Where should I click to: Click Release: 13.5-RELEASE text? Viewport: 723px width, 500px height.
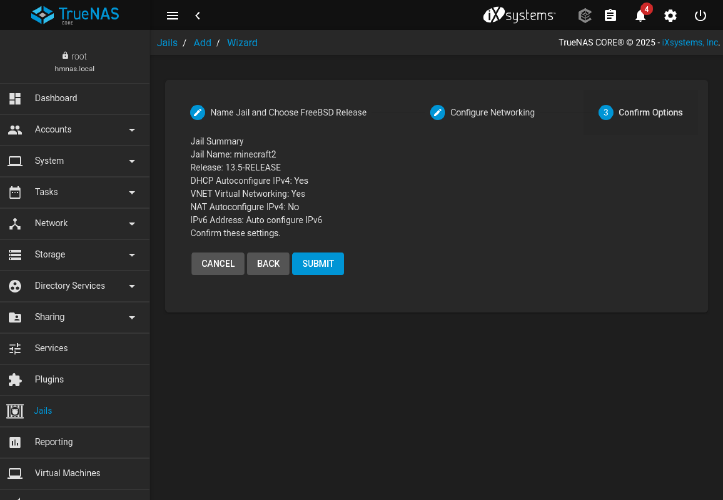click(236, 167)
